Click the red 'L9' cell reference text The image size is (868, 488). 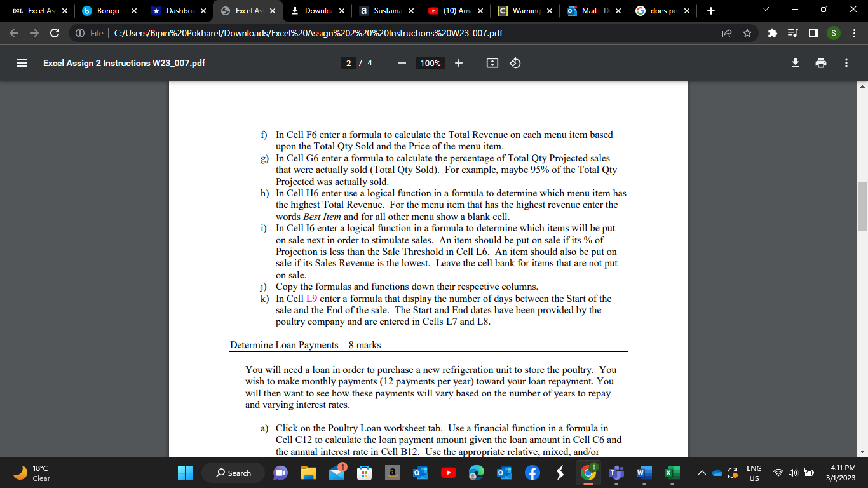click(x=311, y=299)
